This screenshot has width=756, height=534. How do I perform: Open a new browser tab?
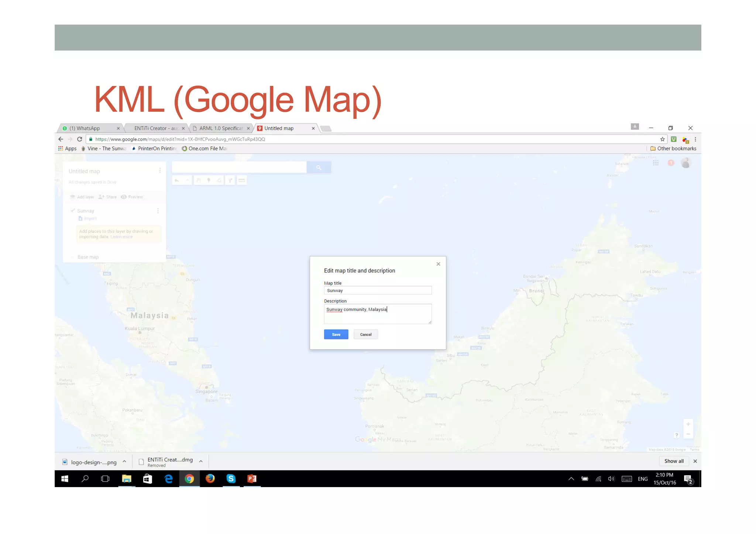[x=326, y=128]
